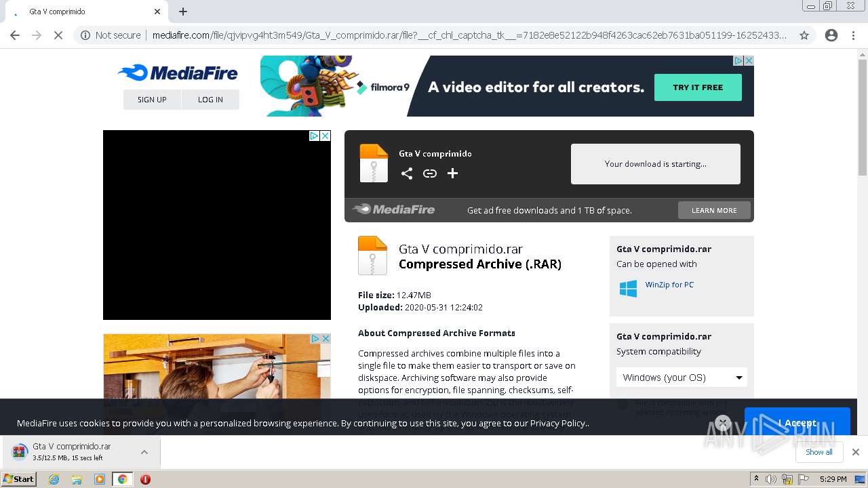Click the Chrome taskbar icon

123,479
